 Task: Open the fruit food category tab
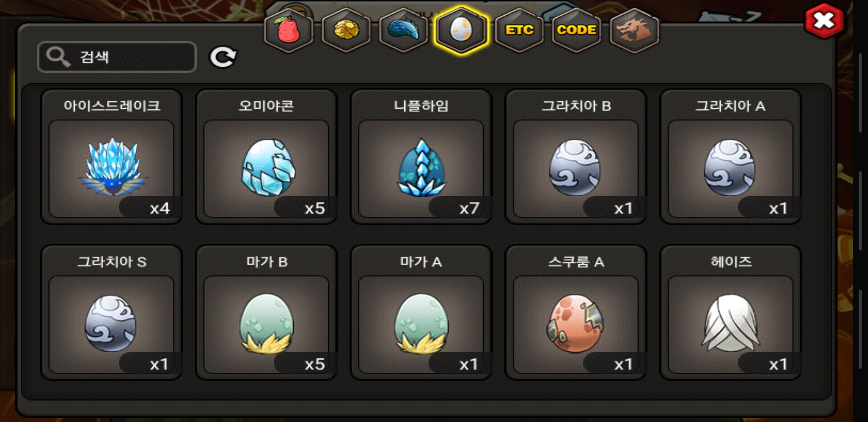(289, 30)
